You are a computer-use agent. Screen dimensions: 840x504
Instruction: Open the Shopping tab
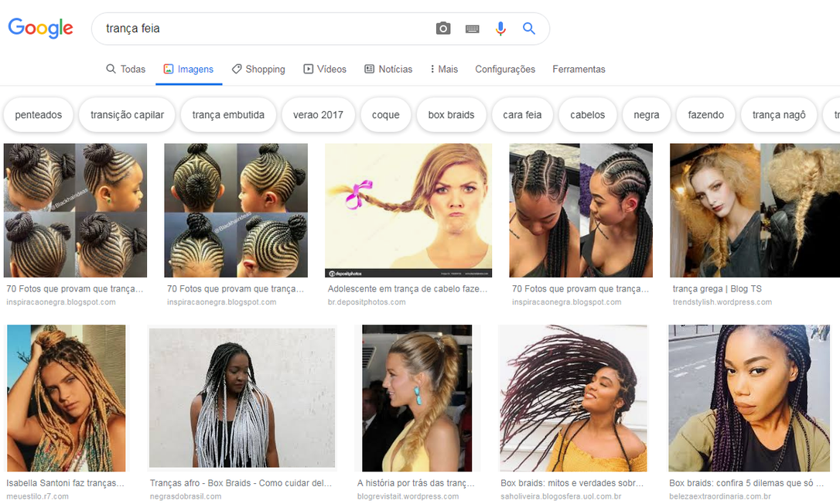pyautogui.click(x=258, y=69)
